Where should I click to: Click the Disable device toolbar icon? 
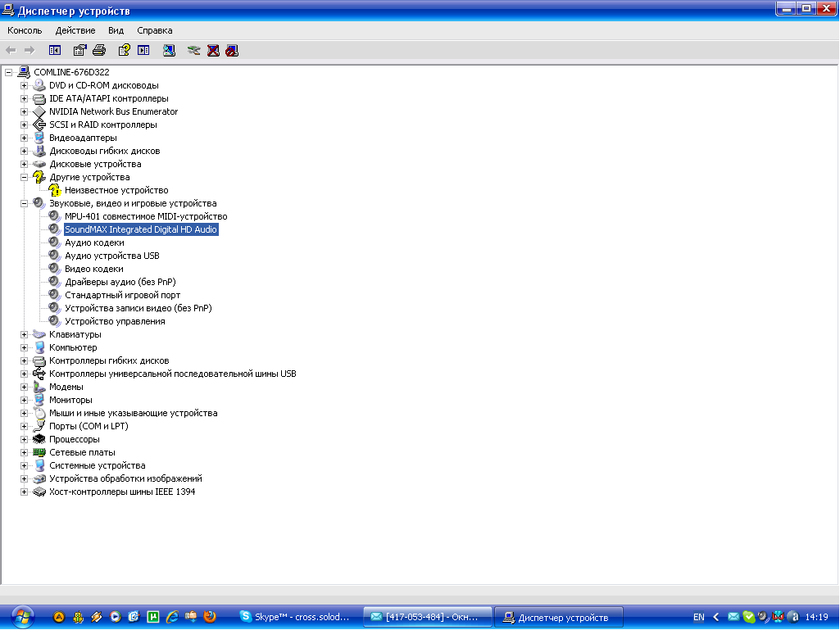232,50
